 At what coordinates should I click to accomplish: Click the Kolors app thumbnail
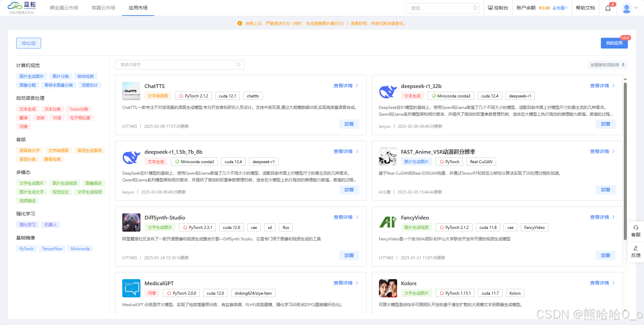[x=388, y=288]
